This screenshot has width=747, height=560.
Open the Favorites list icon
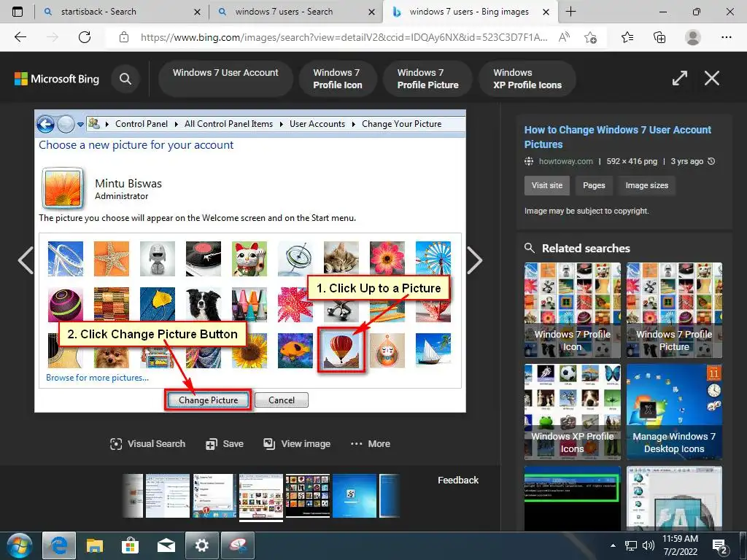[627, 37]
